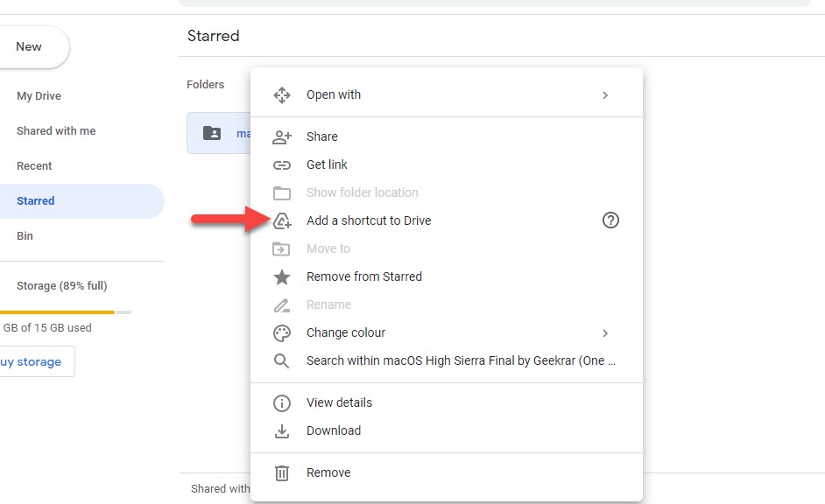This screenshot has height=504, width=825.
Task: Click the Add shortcut to Drive icon
Action: [281, 220]
